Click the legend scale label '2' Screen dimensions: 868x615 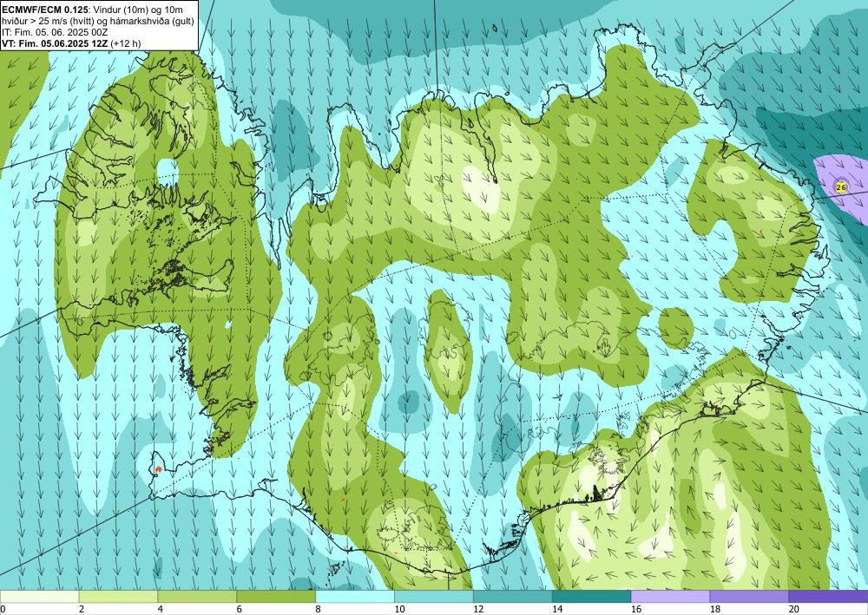point(82,610)
